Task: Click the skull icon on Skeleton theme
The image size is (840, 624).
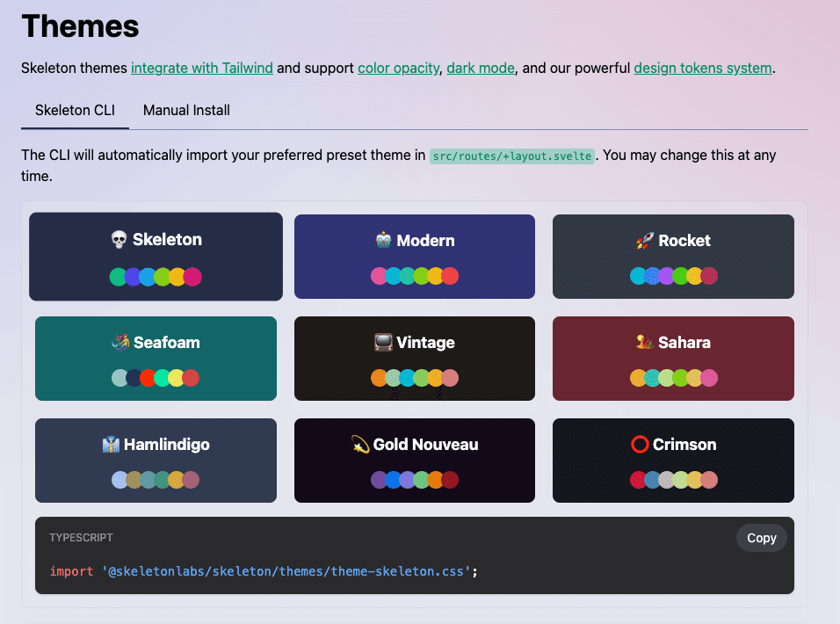Action: click(119, 239)
